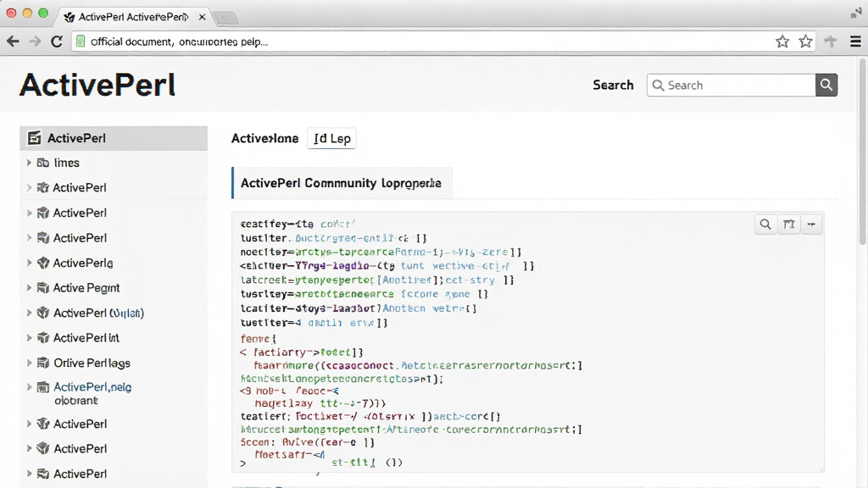Viewport: 868px width, 488px height.
Task: Select ActivePerl int in the sidebar
Action: [86, 337]
